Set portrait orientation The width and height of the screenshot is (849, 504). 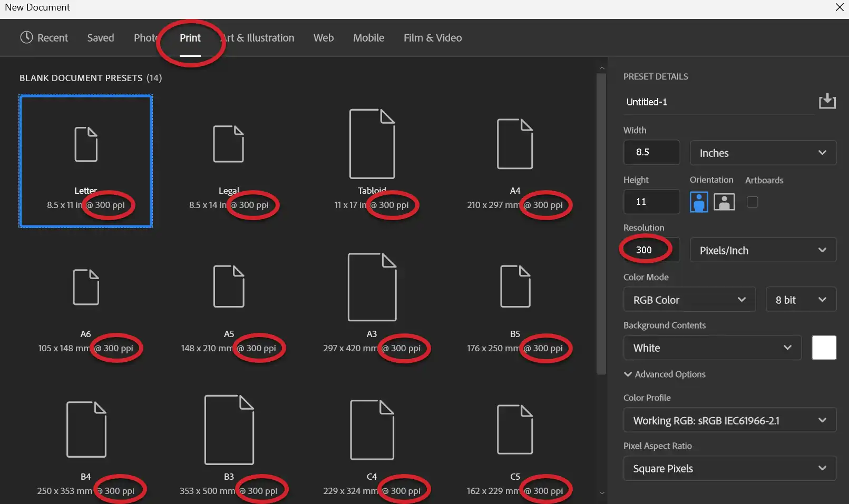click(699, 202)
